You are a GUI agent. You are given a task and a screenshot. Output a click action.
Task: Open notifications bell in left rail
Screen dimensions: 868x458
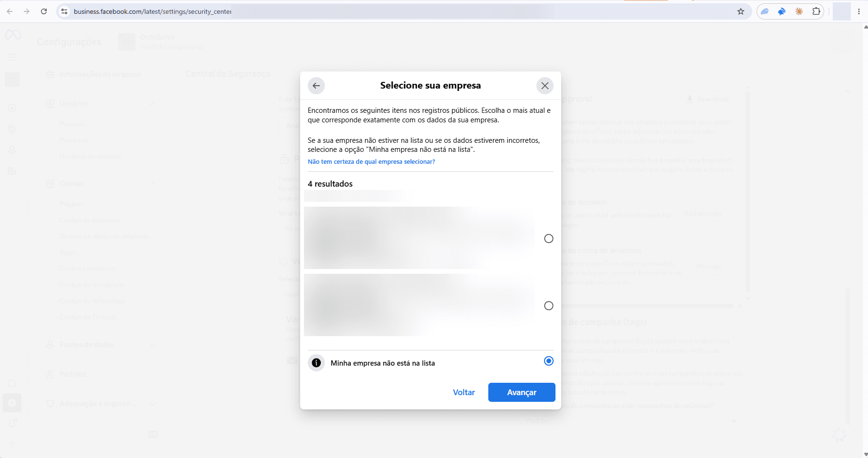(x=12, y=423)
